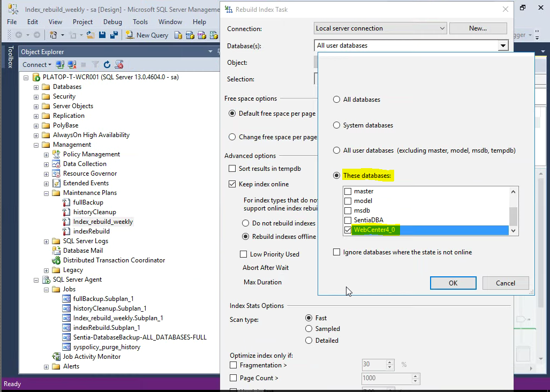Click the New Query toolbar icon
Viewport: 550px width, 392px height.
tap(130, 35)
